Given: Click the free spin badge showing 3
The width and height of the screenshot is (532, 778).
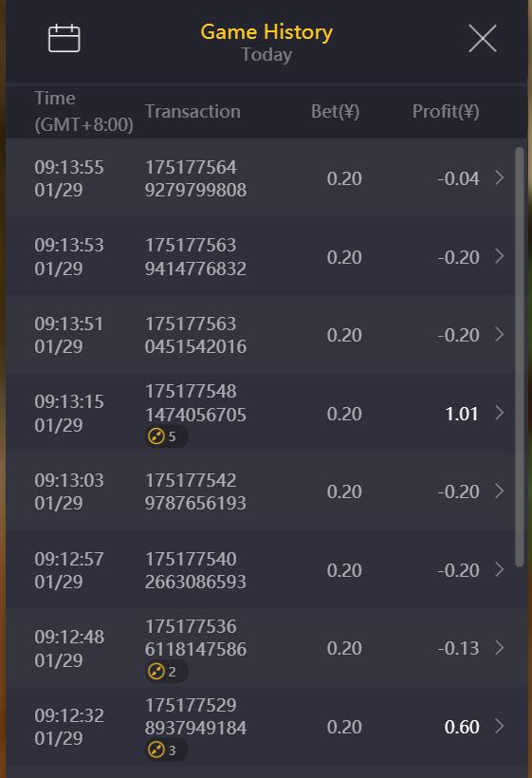Looking at the screenshot, I should (165, 750).
